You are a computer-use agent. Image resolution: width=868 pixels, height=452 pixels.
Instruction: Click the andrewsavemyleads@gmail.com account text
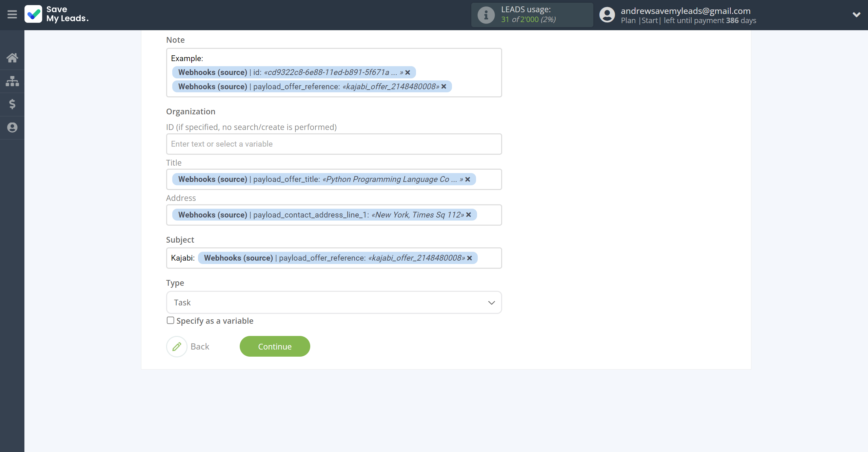(x=686, y=11)
